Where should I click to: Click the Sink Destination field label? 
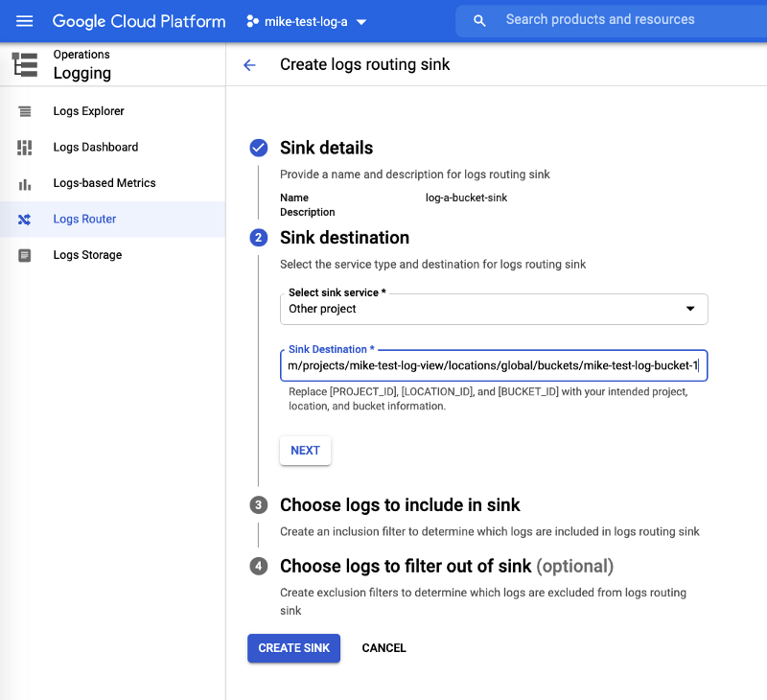[x=331, y=349]
